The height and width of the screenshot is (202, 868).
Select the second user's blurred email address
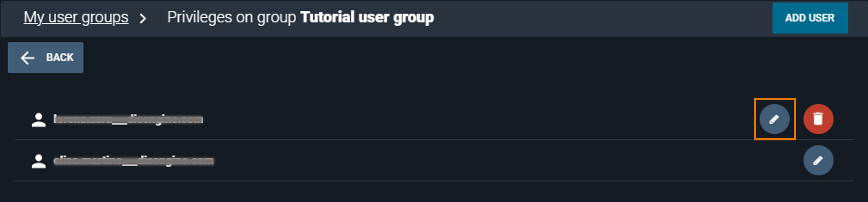(133, 161)
